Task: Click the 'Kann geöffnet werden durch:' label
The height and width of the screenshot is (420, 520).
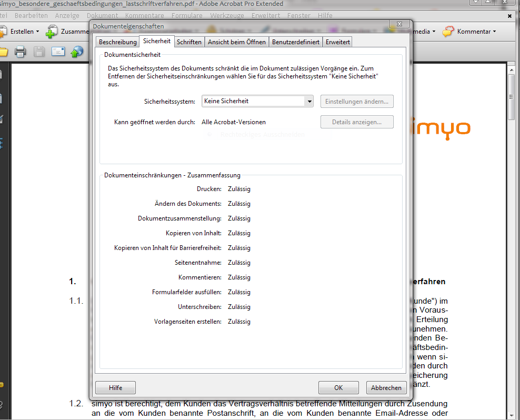Action: coord(155,122)
